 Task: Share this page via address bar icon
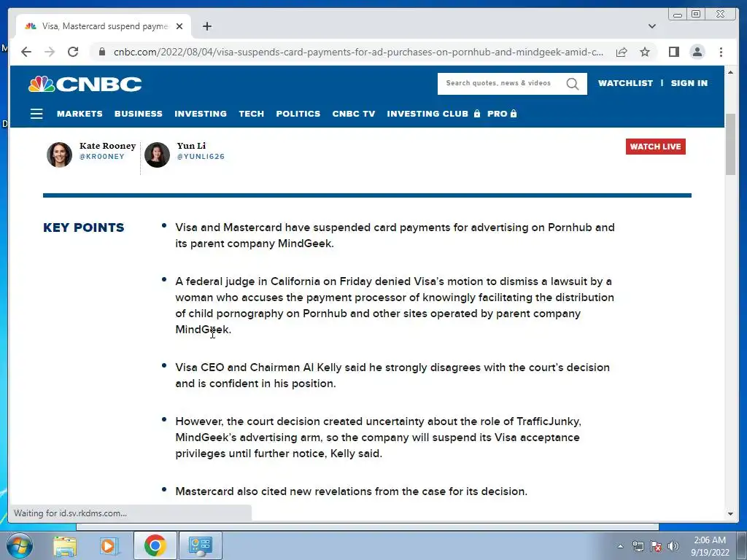(x=622, y=52)
